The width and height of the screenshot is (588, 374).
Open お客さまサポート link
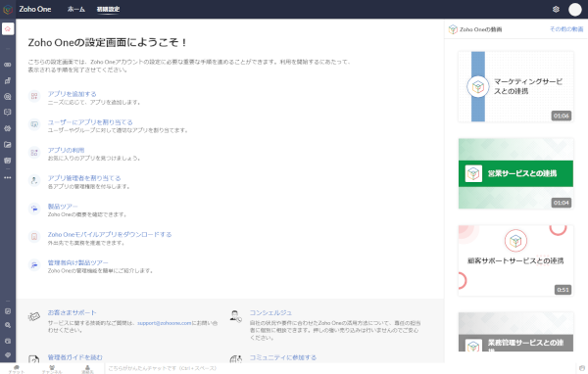click(72, 312)
